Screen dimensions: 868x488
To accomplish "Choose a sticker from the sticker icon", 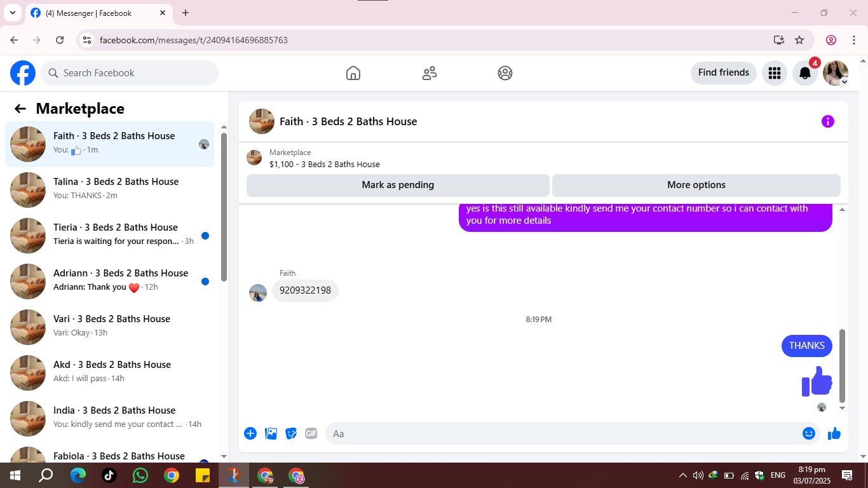I will [x=291, y=433].
